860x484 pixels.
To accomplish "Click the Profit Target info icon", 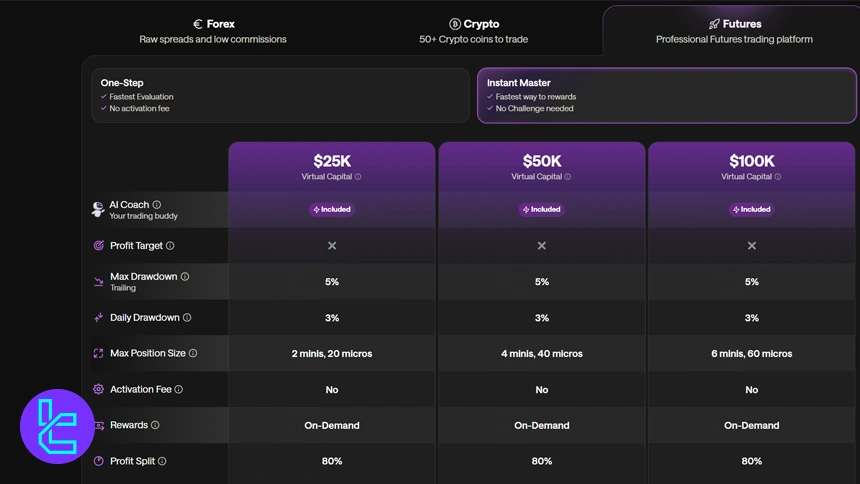I will click(x=170, y=246).
